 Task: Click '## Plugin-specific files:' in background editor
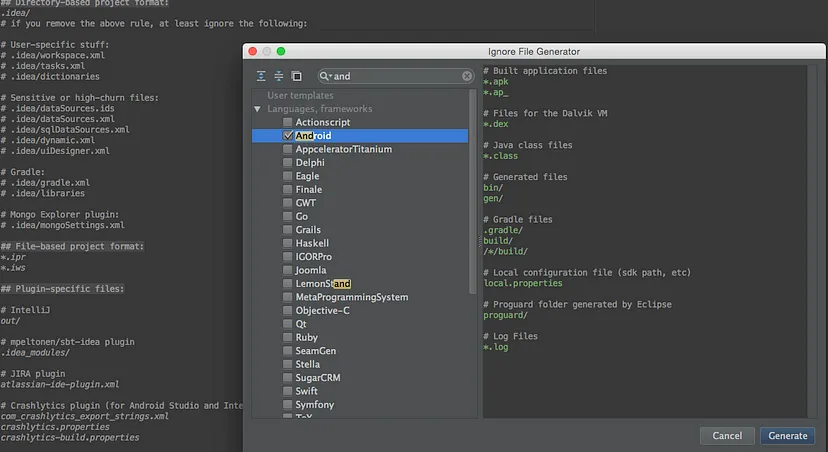pyautogui.click(x=62, y=289)
